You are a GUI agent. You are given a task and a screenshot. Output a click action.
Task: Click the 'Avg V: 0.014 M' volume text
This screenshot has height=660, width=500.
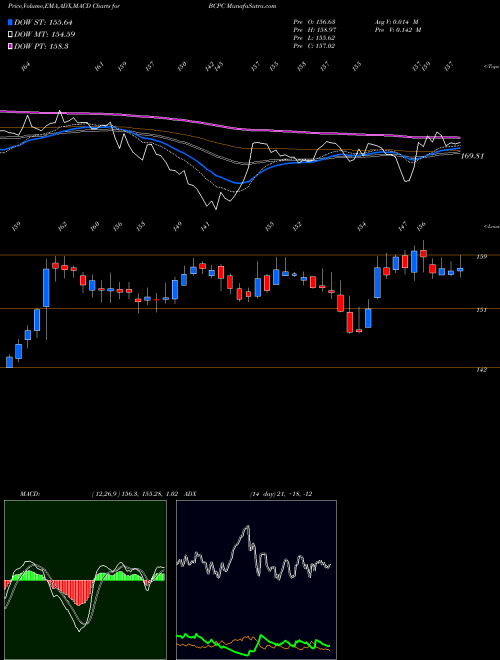[x=396, y=22]
